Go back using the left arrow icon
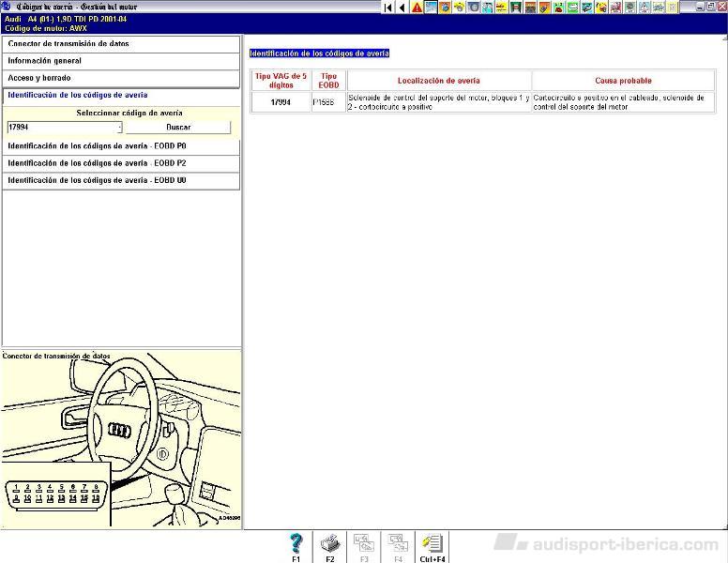The height and width of the screenshot is (563, 728). tap(402, 7)
